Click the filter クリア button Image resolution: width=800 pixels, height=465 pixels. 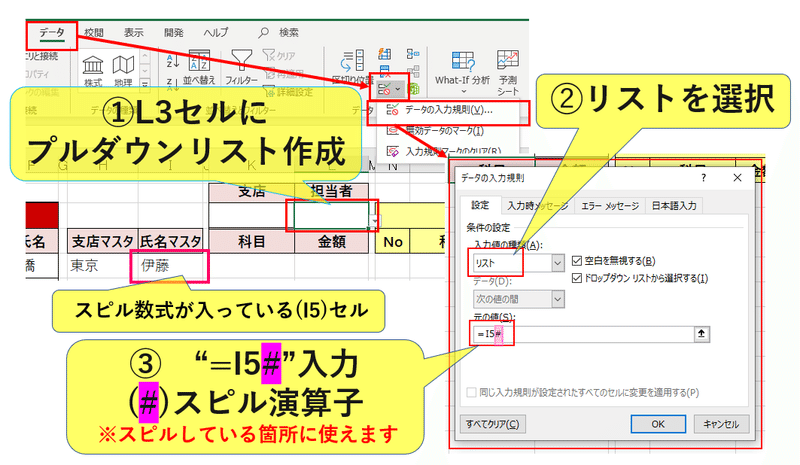click(x=279, y=55)
